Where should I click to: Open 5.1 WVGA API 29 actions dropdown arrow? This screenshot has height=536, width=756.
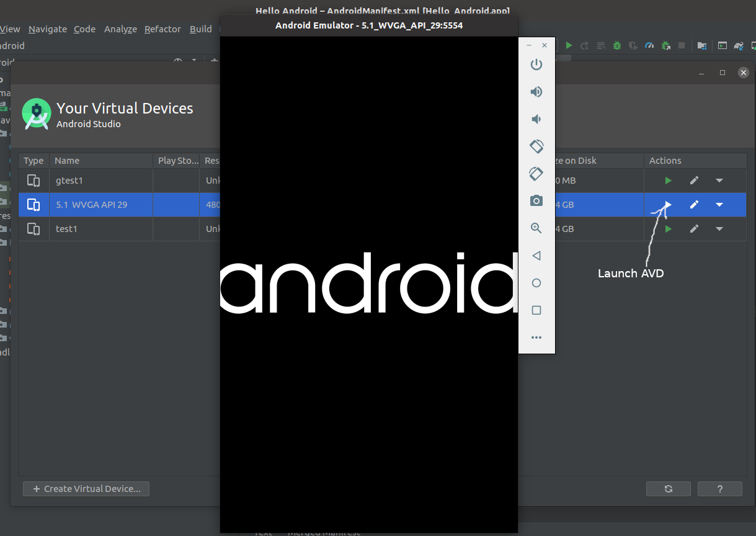(x=719, y=205)
